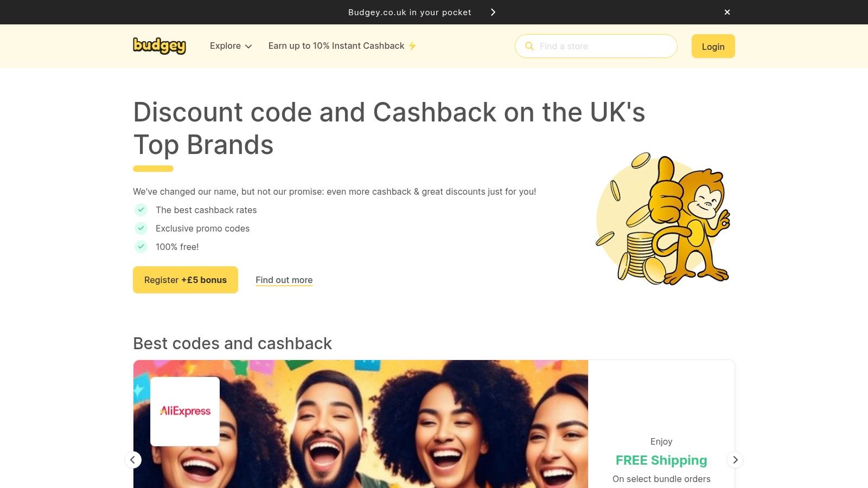Click checkmark beside Exclusive promo codes
The height and width of the screenshot is (488, 868).
(x=141, y=228)
